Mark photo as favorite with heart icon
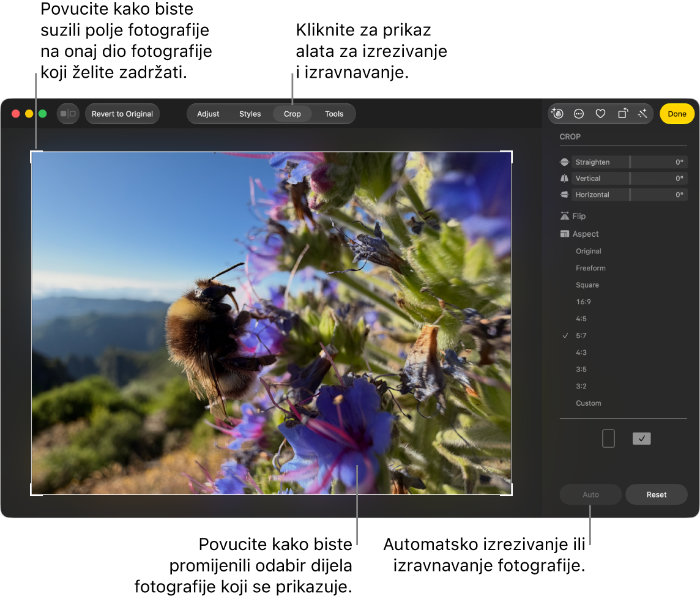 (x=600, y=114)
